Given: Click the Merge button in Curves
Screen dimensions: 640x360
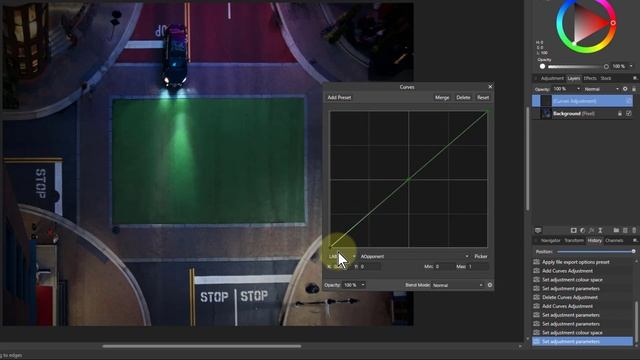Looking at the screenshot, I should click(442, 98).
